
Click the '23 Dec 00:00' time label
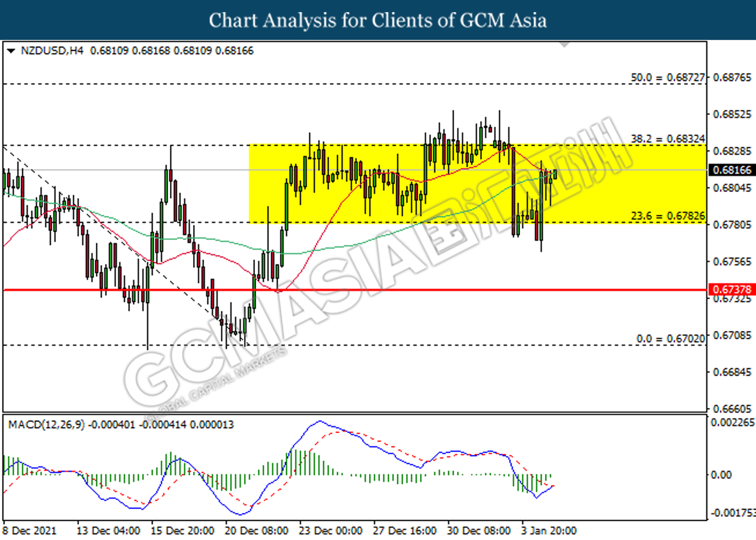click(331, 531)
